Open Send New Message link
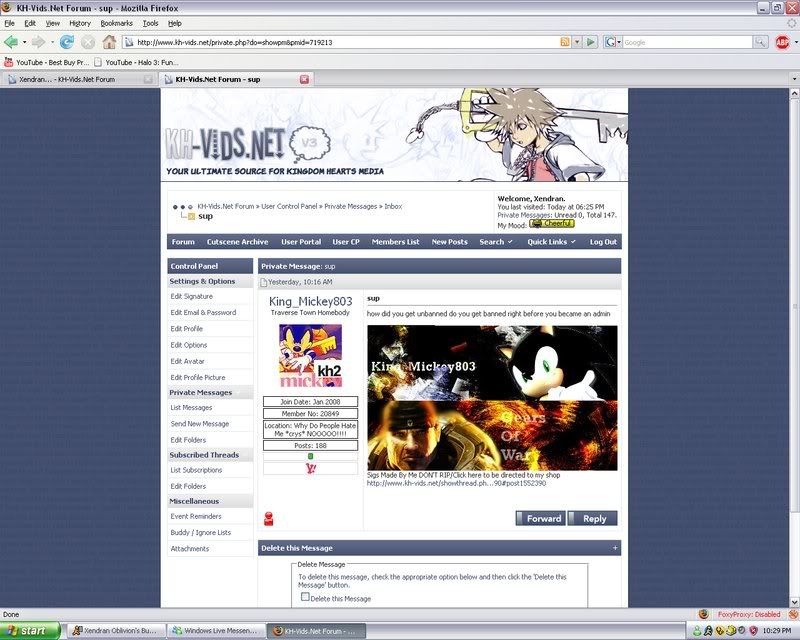Viewport: 800px width, 640px height. [199, 424]
